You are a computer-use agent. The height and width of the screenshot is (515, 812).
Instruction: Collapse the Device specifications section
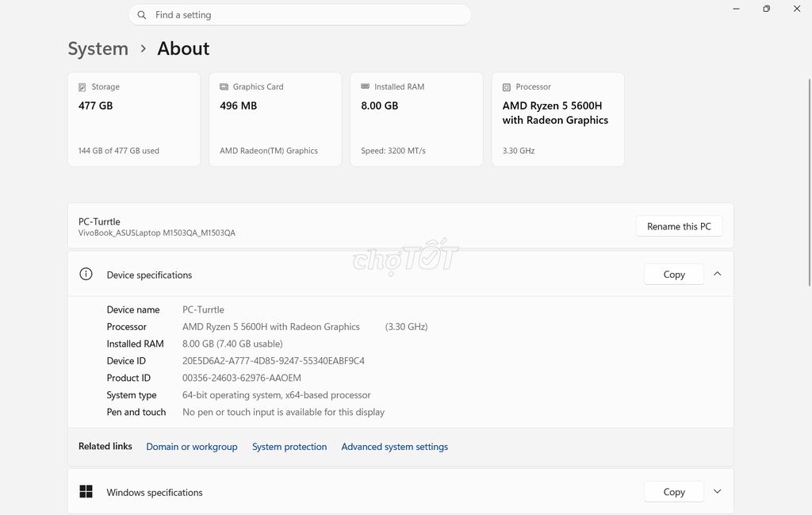718,274
